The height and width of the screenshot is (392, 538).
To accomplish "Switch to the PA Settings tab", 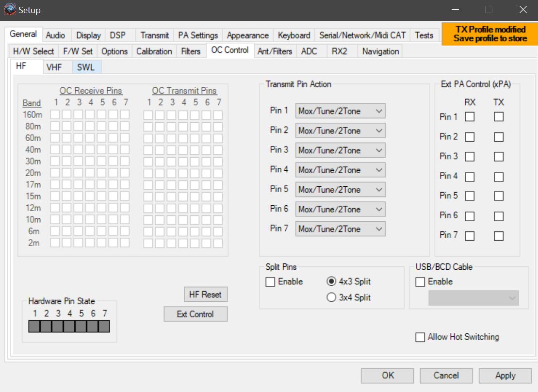I will 198,35.
